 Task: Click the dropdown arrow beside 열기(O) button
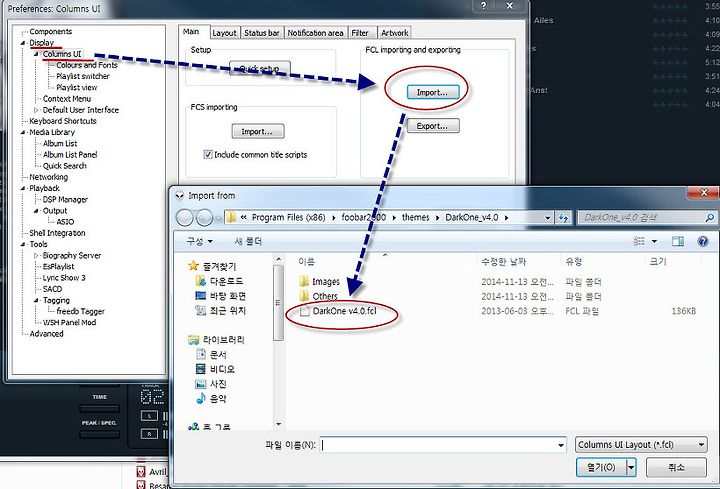631,467
